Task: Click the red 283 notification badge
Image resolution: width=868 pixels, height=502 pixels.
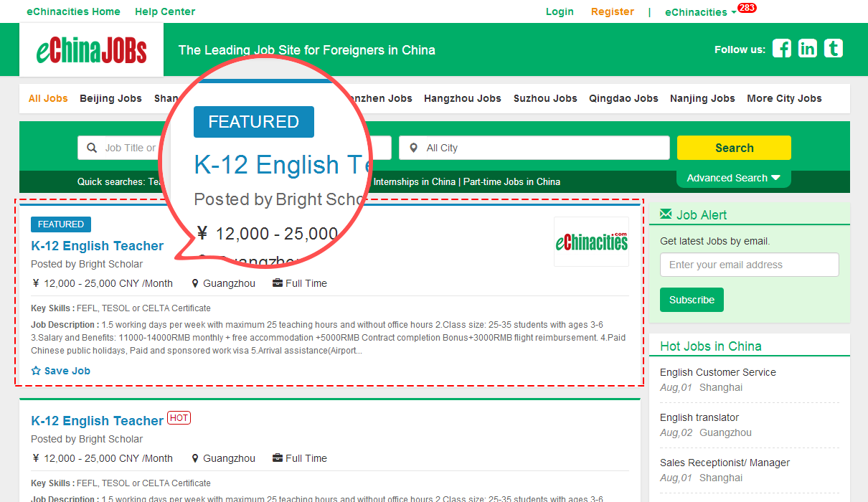Action: click(747, 8)
